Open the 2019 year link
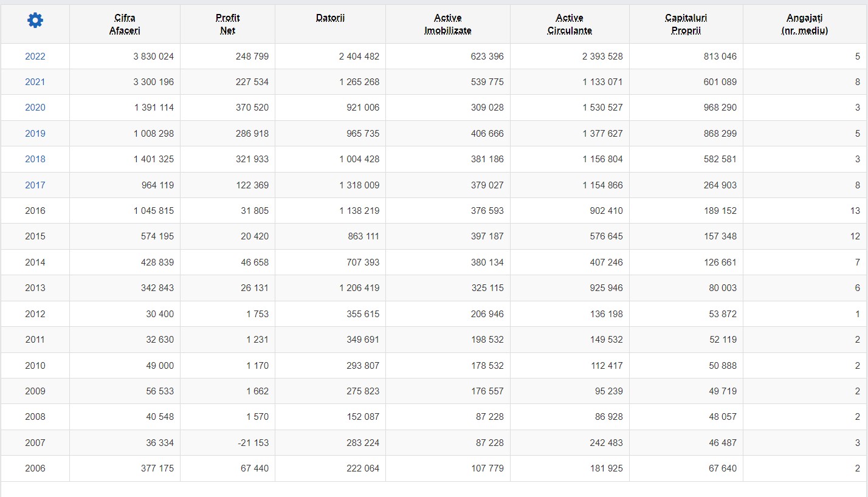This screenshot has width=868, height=497. coord(35,134)
